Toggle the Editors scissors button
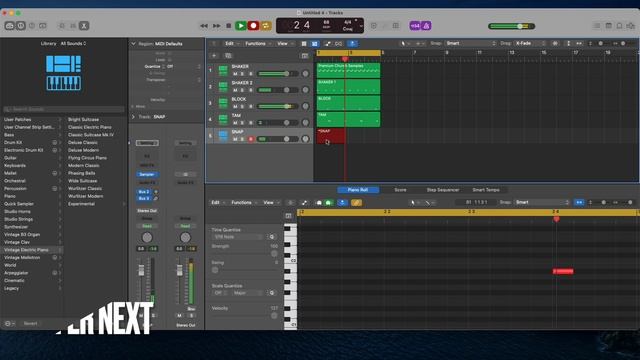640x360 pixels. point(84,26)
